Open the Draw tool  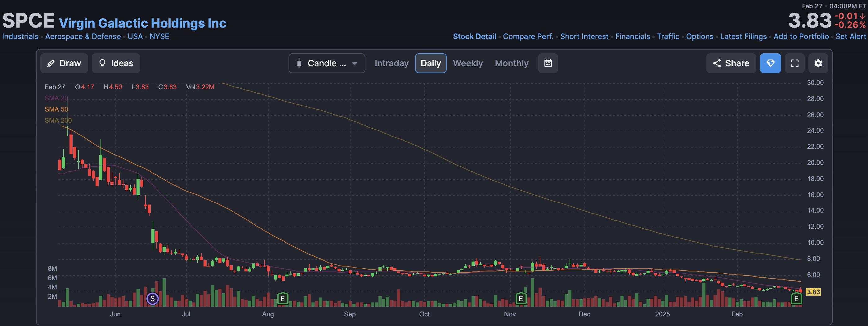(x=64, y=63)
